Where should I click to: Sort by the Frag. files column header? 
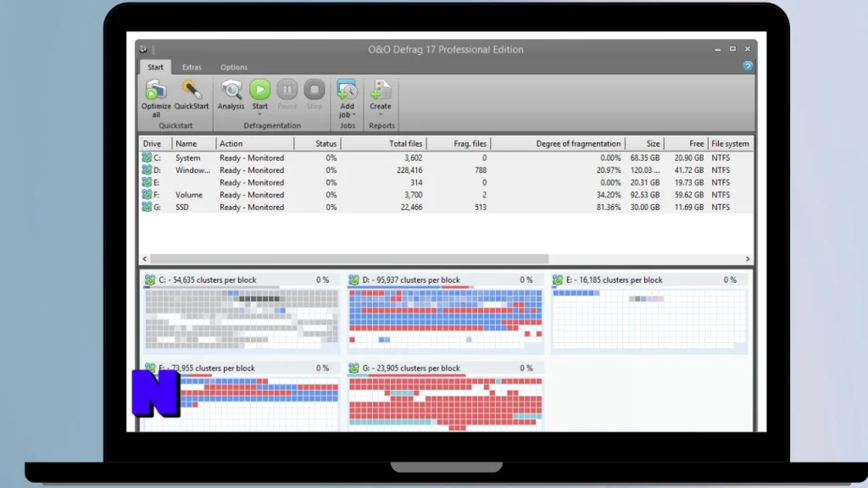coord(459,143)
